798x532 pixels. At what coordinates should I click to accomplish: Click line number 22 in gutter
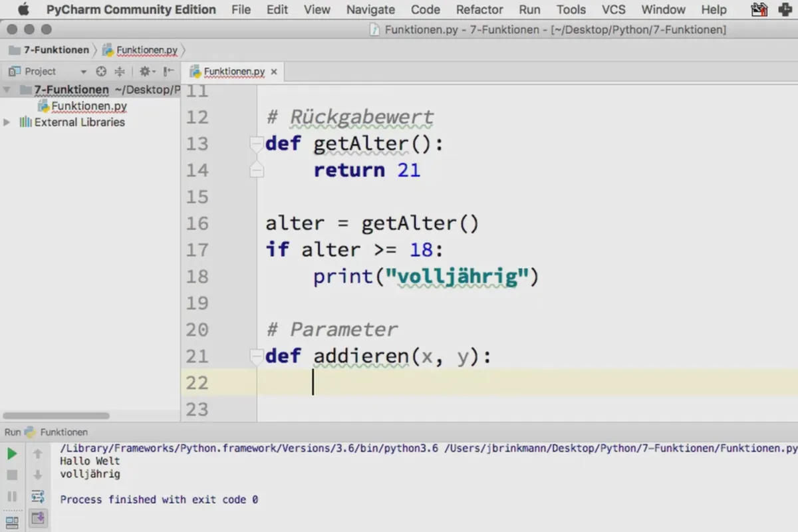(x=197, y=383)
